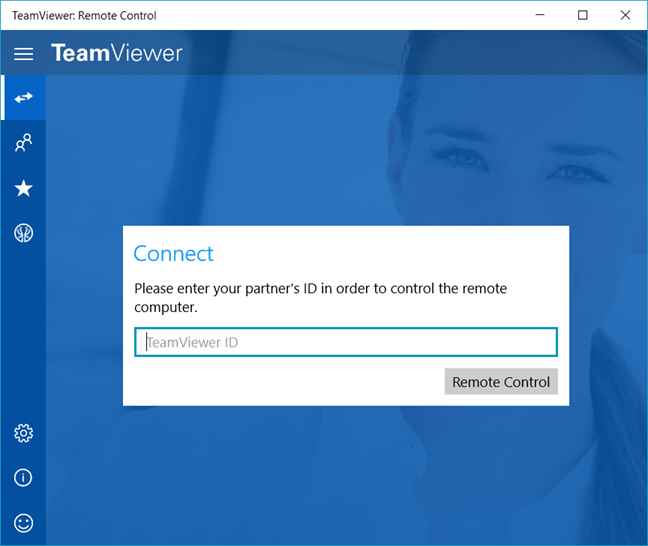This screenshot has height=546, width=648.
Task: Maximize the TeamViewer window
Action: [x=583, y=15]
